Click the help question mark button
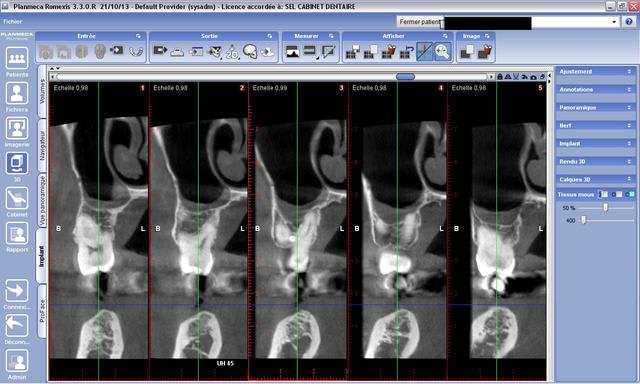640x384 pixels. point(629,22)
